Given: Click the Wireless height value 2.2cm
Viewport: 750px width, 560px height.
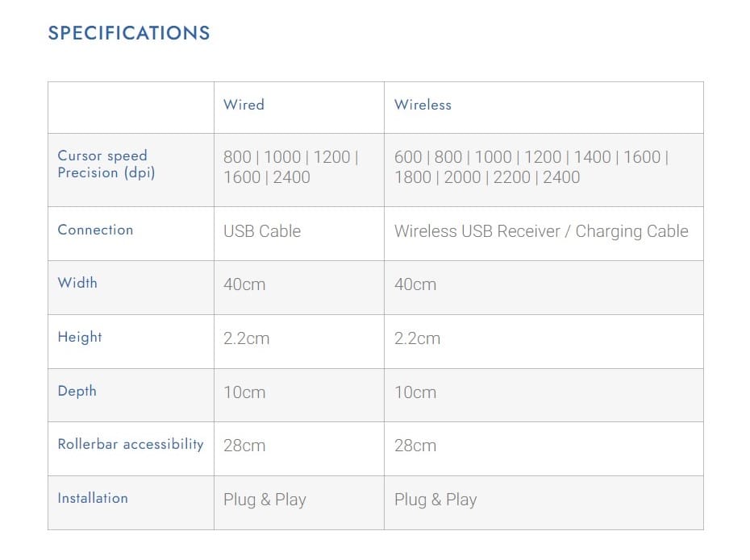Looking at the screenshot, I should click(417, 338).
